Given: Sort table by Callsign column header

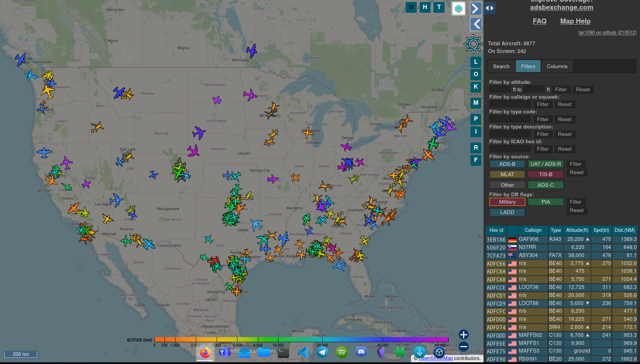Looking at the screenshot, I should [x=533, y=230].
